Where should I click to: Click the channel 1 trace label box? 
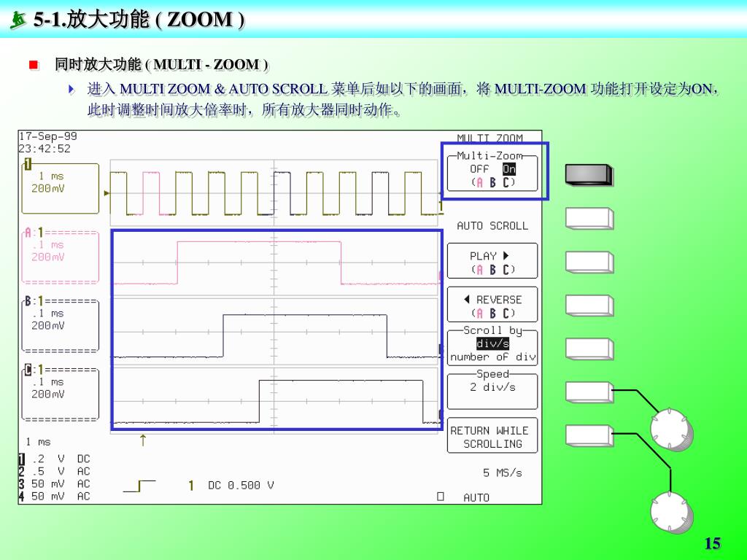(60, 187)
